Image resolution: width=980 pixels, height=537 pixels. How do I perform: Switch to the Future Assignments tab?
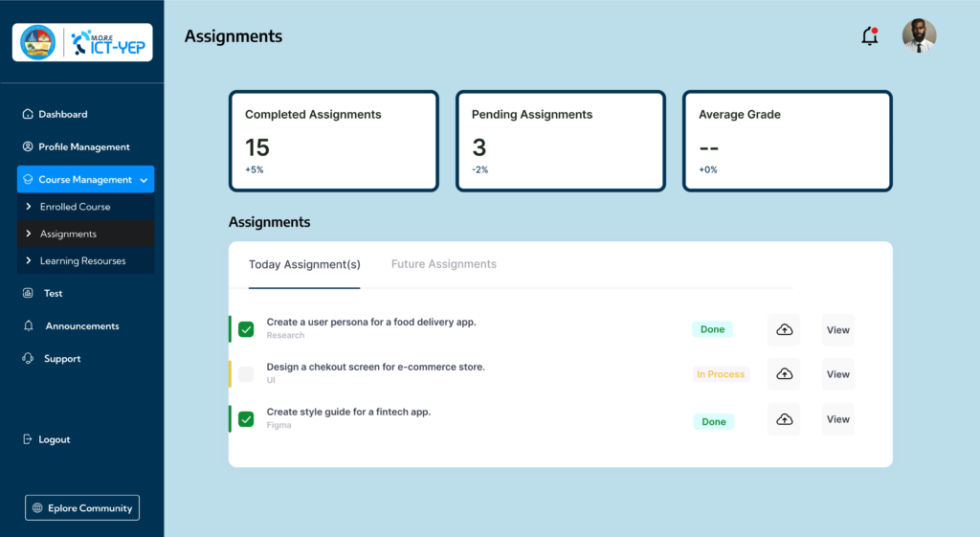point(443,264)
